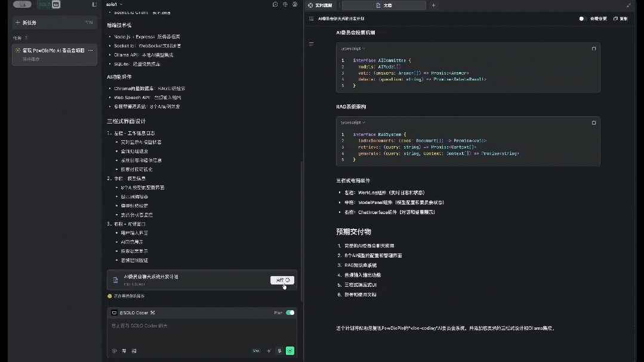Copy the AICommittee code block

[593, 48]
